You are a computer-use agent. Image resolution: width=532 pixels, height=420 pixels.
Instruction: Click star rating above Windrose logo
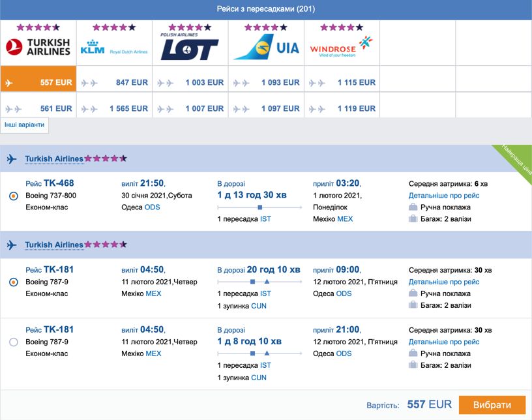pos(342,27)
